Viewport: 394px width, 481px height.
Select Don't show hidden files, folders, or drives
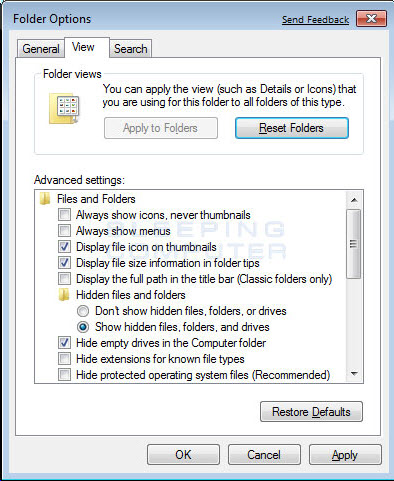tap(83, 311)
